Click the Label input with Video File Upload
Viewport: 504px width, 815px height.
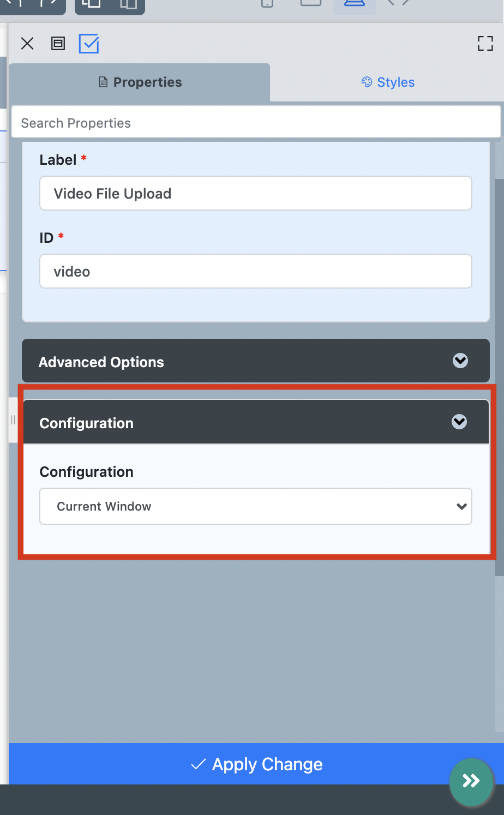pos(255,194)
